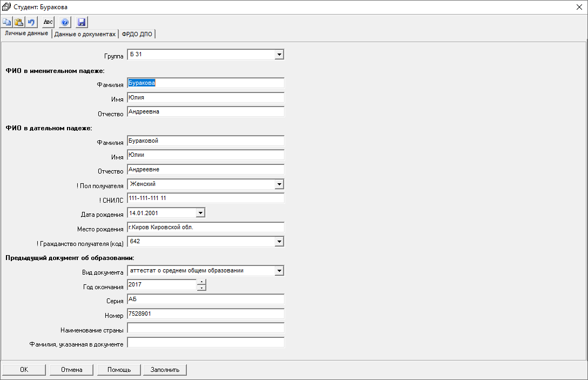This screenshot has height=380, width=588.
Task: Click the Paste clipboard icon
Action: pos(19,22)
